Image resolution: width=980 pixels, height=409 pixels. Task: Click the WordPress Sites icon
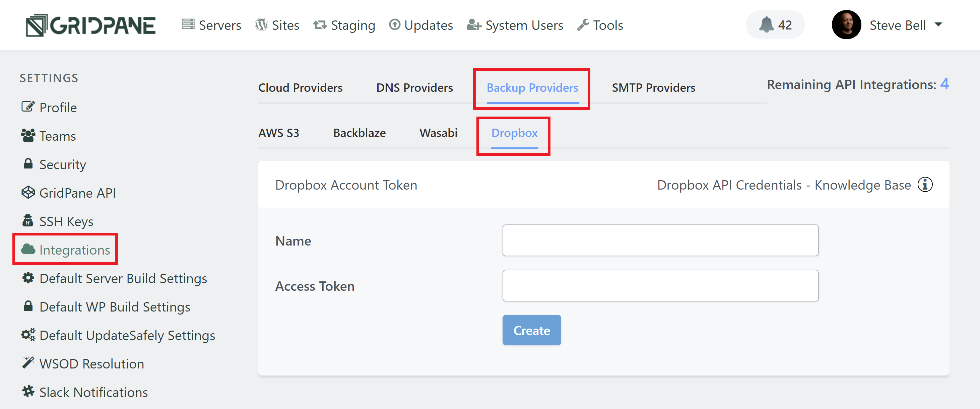tap(261, 24)
